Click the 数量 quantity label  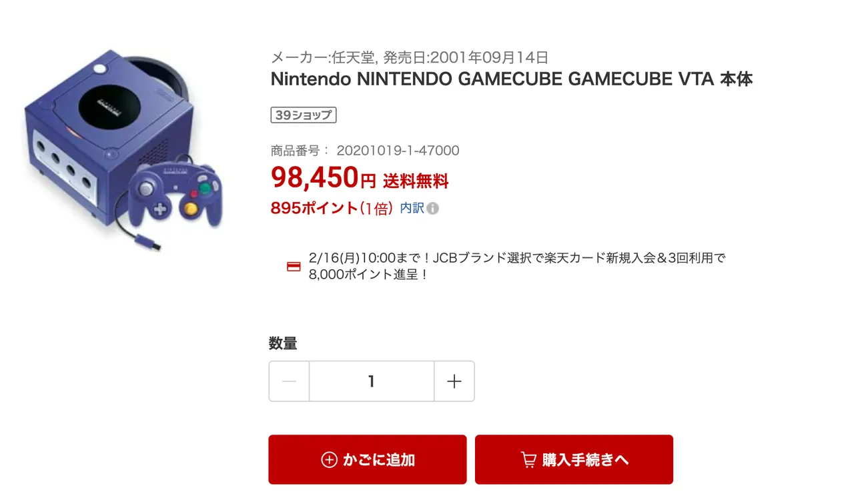tap(283, 343)
